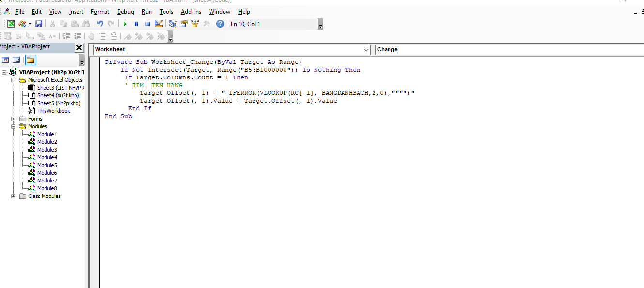Open the Add-Ins menu
This screenshot has width=644, height=288.
tap(191, 12)
